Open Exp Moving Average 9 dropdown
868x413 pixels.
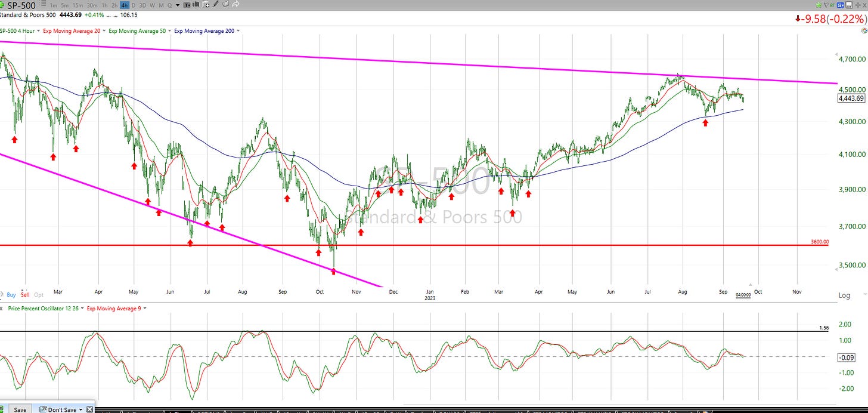click(x=145, y=308)
